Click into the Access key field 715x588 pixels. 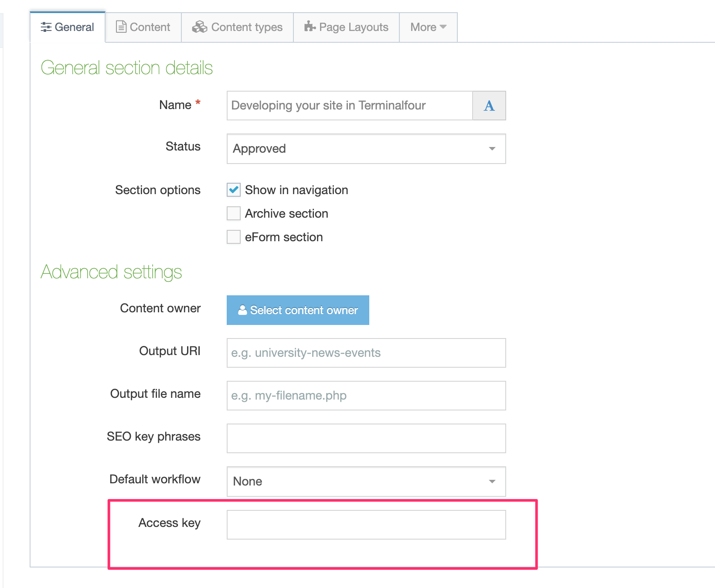(366, 525)
